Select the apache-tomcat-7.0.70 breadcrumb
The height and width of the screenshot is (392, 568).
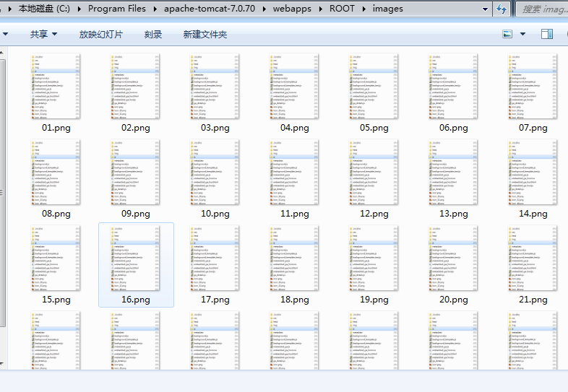(x=210, y=9)
